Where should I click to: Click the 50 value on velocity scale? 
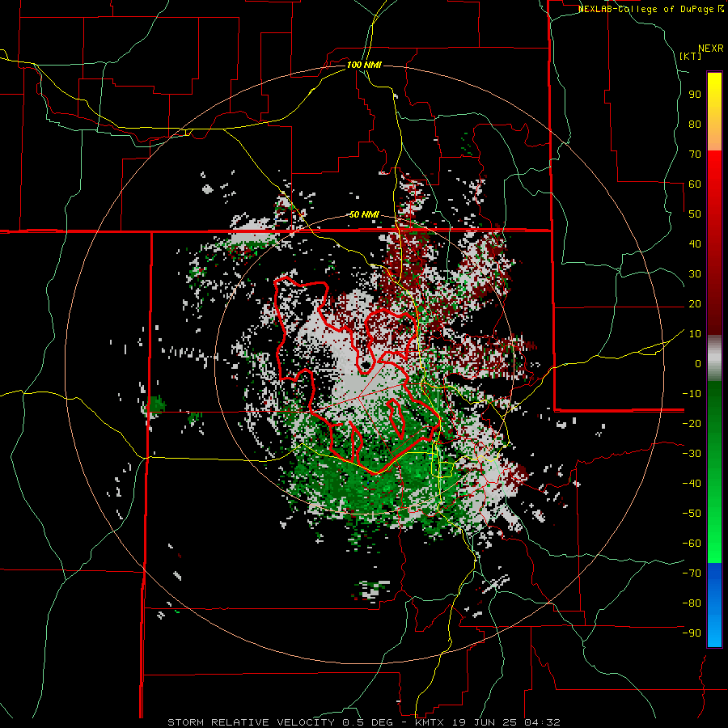[695, 214]
